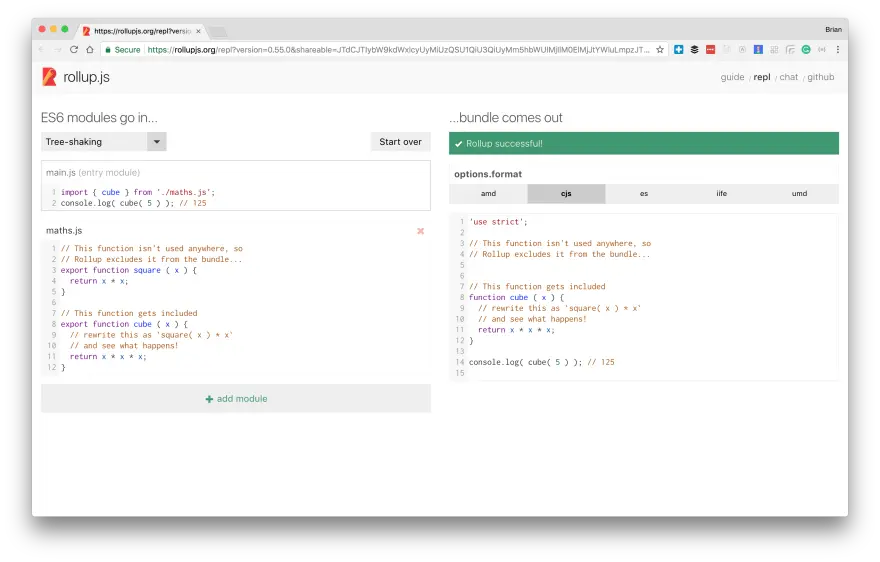Viewport: 880px width, 562px height.
Task: Open the repl link
Action: tap(762, 77)
